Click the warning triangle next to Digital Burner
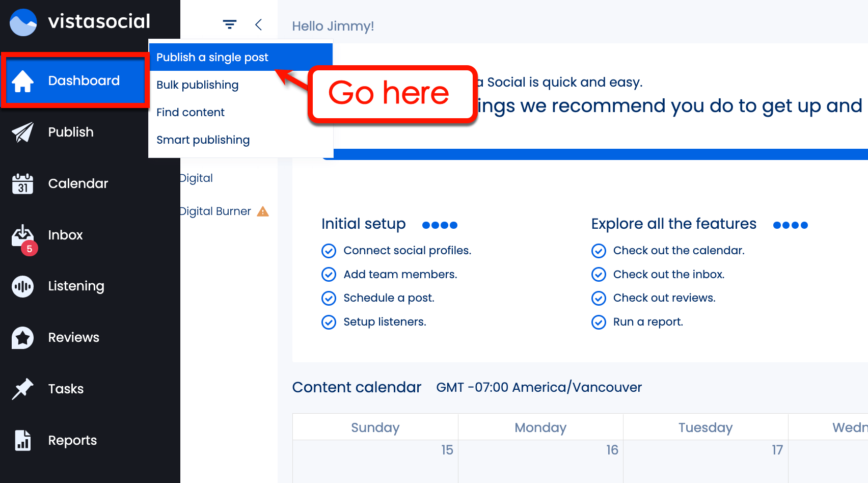Screen dimensions: 868x483 pos(263,211)
